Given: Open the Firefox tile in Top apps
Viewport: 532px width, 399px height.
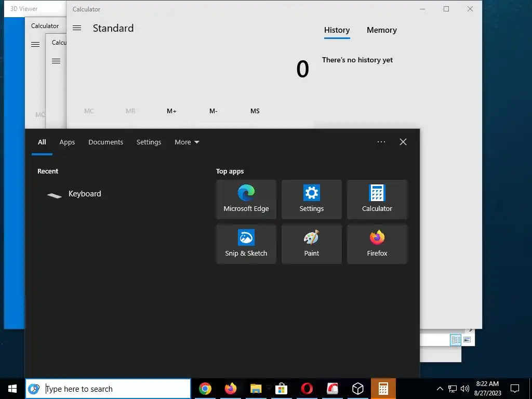Looking at the screenshot, I should point(377,244).
